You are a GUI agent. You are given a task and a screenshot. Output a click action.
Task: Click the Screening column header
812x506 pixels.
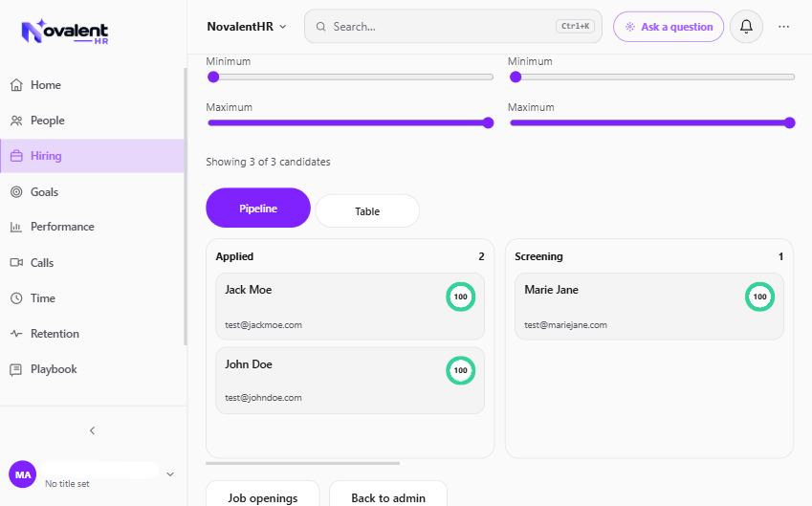pyautogui.click(x=538, y=256)
